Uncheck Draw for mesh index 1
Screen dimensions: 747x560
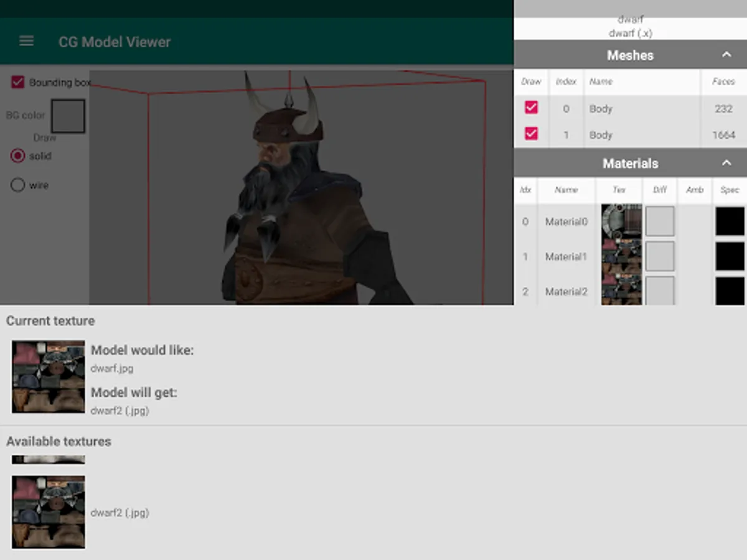pos(531,134)
